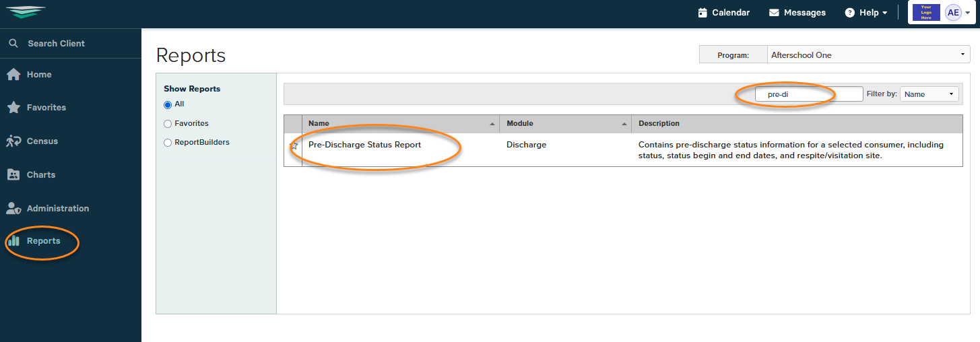Click the search magnifier icon in sidebar

coord(13,44)
